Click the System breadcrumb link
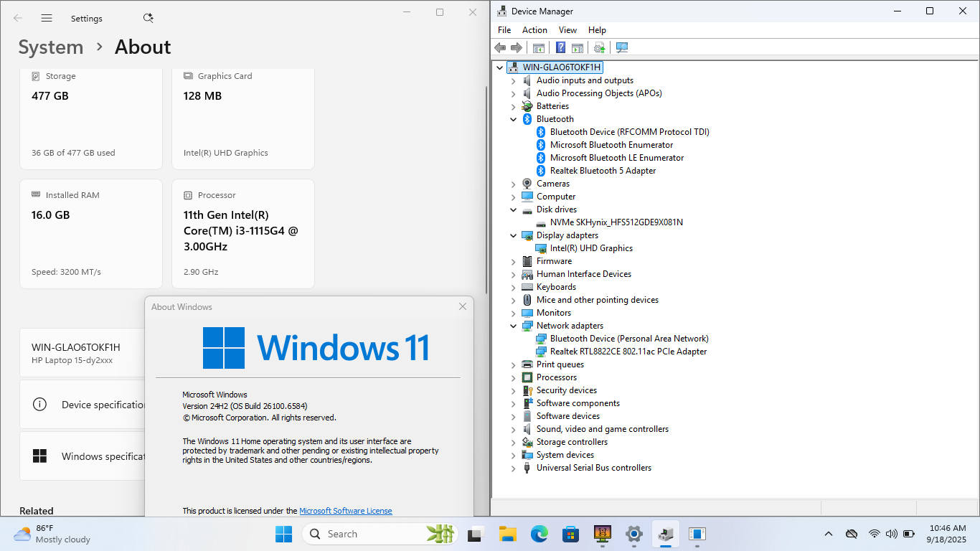980x551 pixels. [x=51, y=47]
